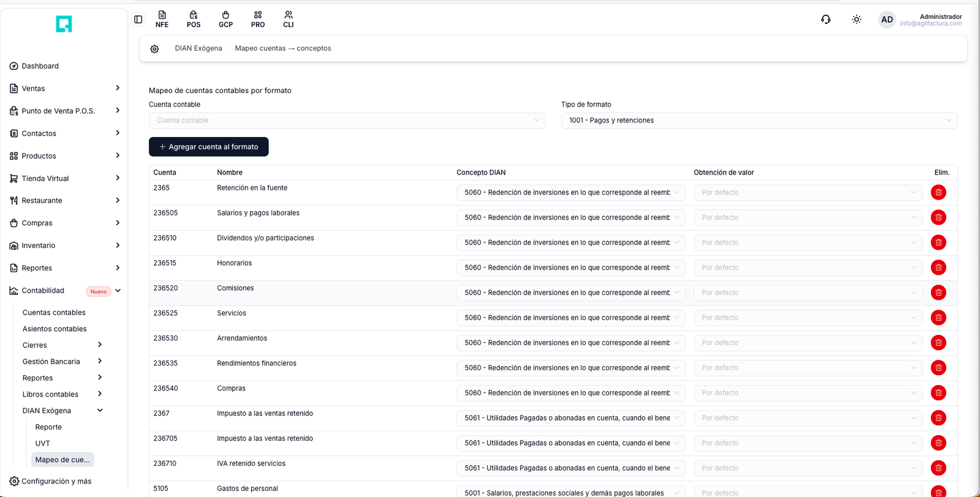This screenshot has height=497, width=980.
Task: Open the CLI shortcut
Action: click(x=288, y=20)
